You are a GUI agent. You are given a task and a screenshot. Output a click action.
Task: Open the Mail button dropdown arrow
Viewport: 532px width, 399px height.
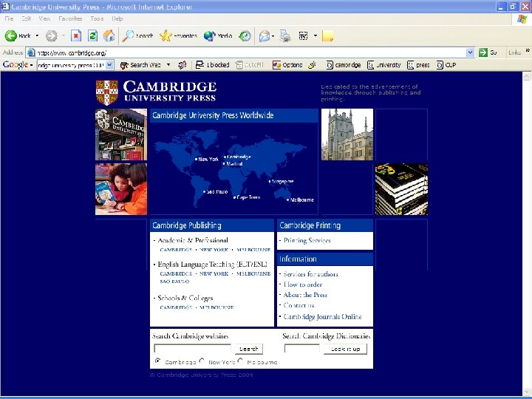tap(273, 35)
